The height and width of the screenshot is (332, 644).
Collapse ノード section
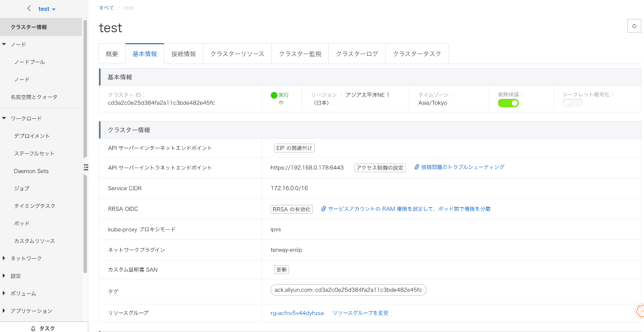tap(4, 45)
